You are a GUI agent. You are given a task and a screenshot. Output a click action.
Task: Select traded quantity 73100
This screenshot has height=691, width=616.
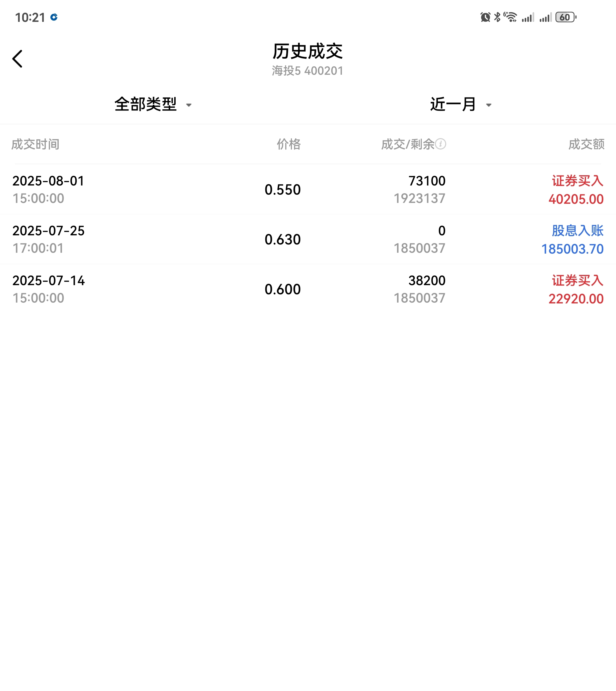click(x=427, y=181)
